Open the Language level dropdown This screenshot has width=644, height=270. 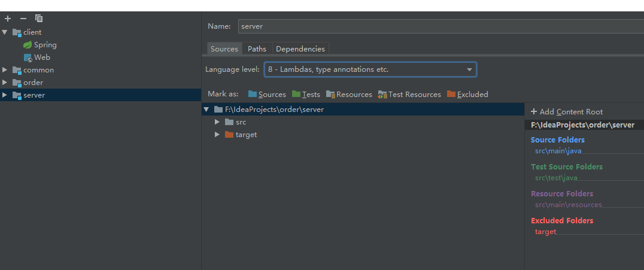370,70
